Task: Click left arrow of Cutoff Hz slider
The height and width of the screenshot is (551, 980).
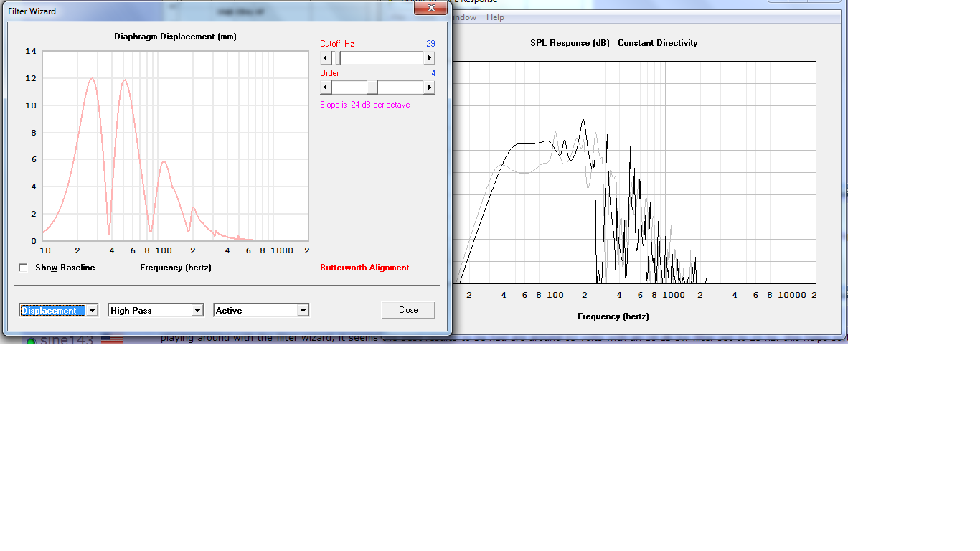Action: [x=326, y=58]
